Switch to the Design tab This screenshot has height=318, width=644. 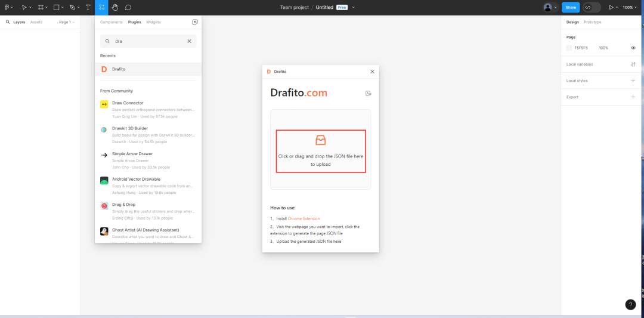pos(572,22)
